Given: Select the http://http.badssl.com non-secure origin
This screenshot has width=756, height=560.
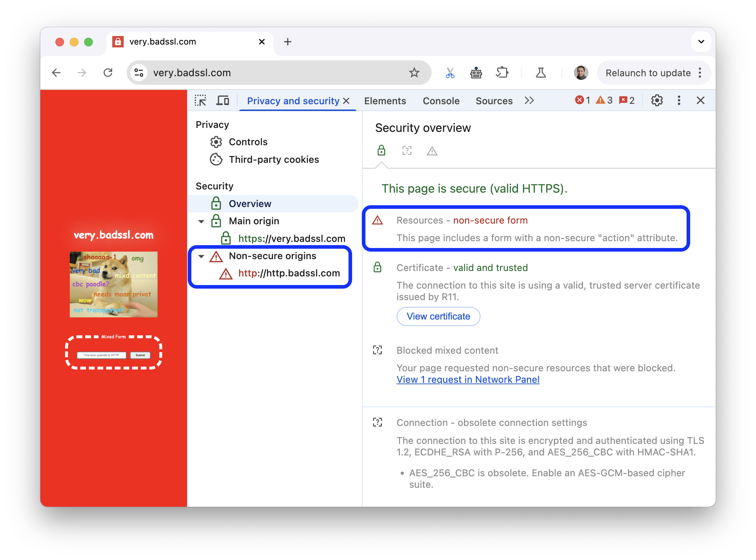Looking at the screenshot, I should pos(288,273).
